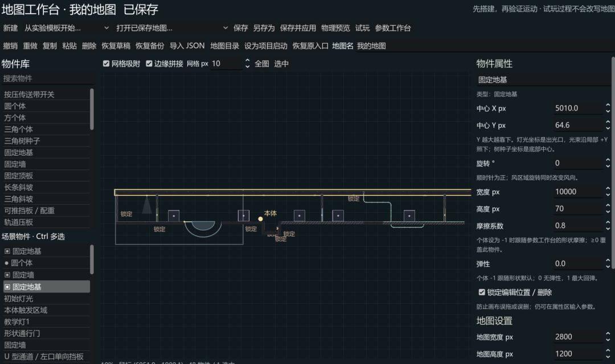Click 恢复草稿
The height and width of the screenshot is (364, 615).
point(116,46)
